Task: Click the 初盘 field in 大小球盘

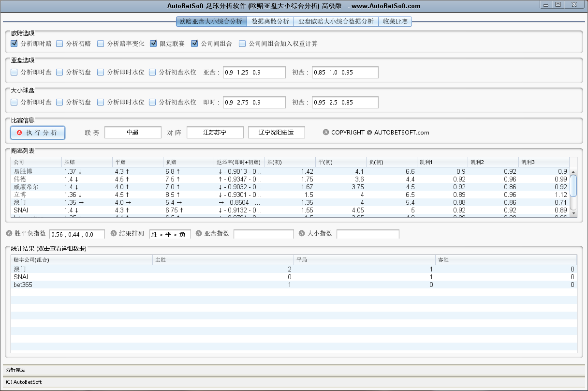Action: (345, 103)
